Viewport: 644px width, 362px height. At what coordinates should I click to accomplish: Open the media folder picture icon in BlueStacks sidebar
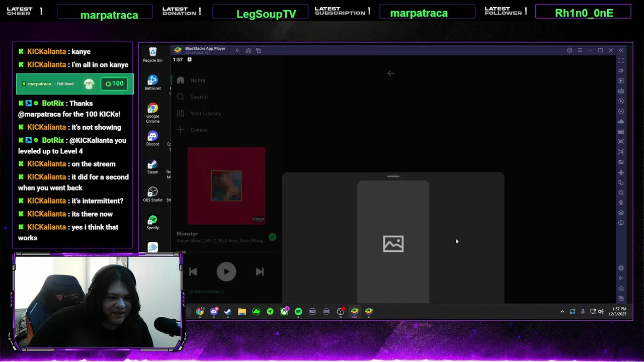(621, 162)
